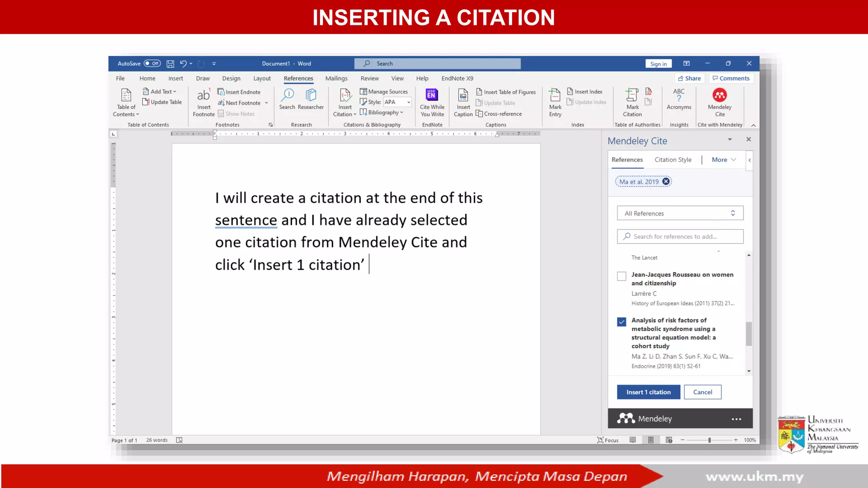Click Update Table under Add Text
This screenshot has height=488, width=868.
point(162,102)
